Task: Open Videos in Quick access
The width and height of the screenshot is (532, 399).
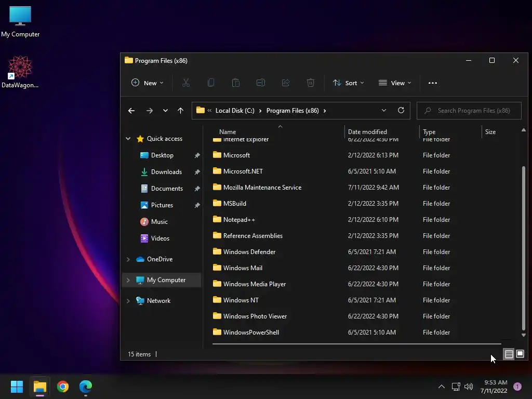Action: [x=160, y=238]
